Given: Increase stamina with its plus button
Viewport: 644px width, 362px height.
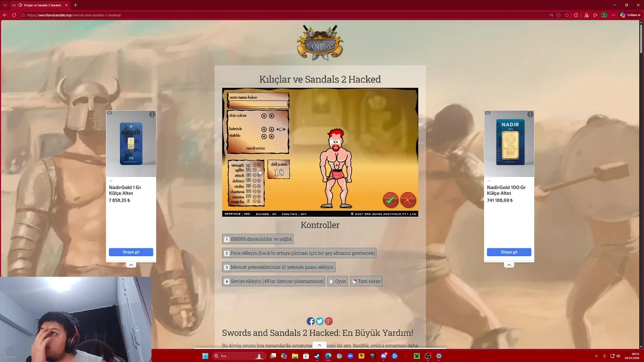Looking at the screenshot, I should (x=259, y=197).
